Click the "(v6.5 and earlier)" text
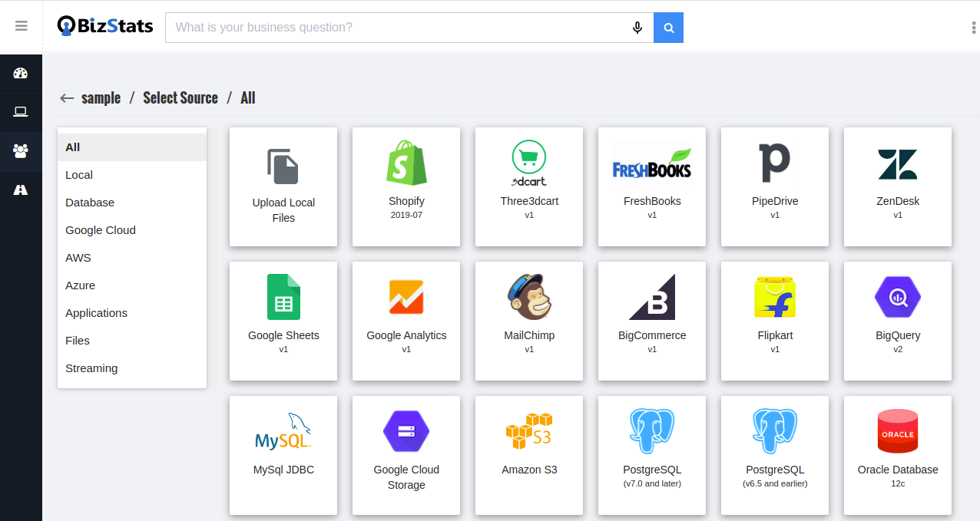 click(775, 483)
